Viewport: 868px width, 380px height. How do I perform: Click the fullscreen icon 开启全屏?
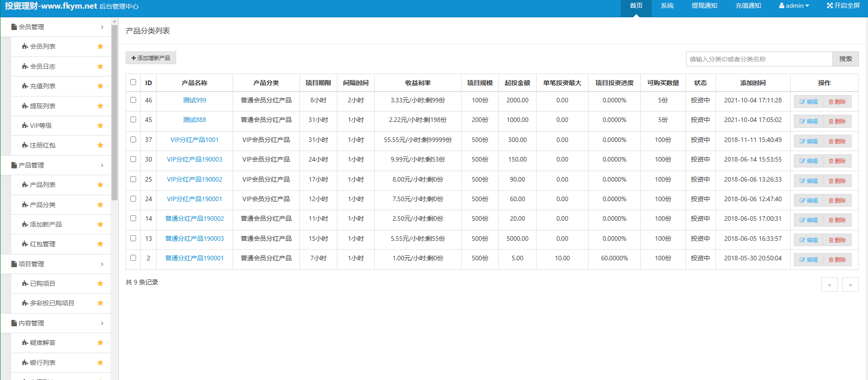click(830, 6)
